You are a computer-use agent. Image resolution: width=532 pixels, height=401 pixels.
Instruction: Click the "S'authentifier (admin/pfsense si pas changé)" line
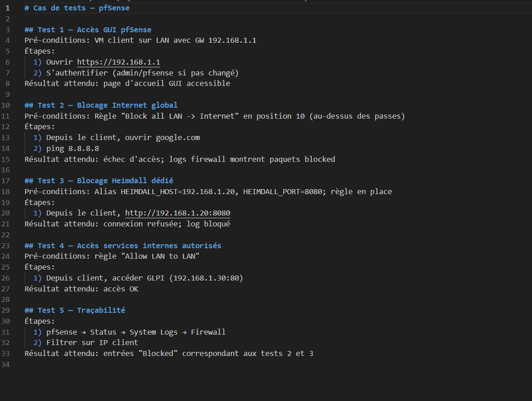142,73
